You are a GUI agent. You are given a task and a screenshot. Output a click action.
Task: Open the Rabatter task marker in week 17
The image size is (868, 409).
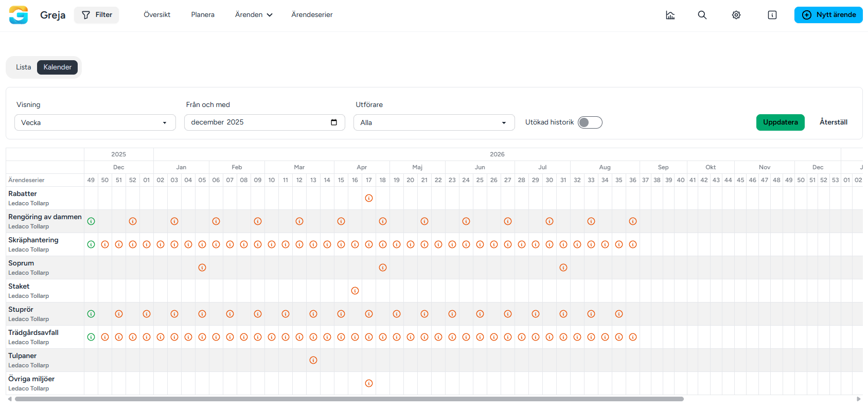point(369,198)
